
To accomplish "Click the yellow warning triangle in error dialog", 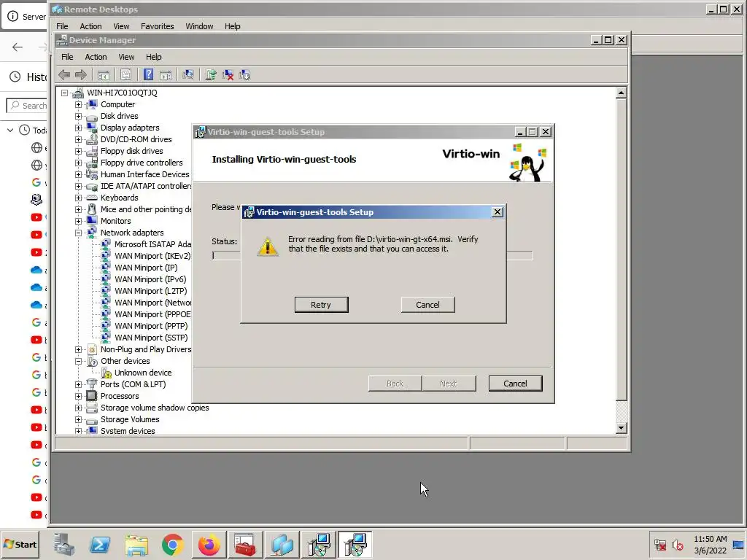I will pyautogui.click(x=267, y=246).
